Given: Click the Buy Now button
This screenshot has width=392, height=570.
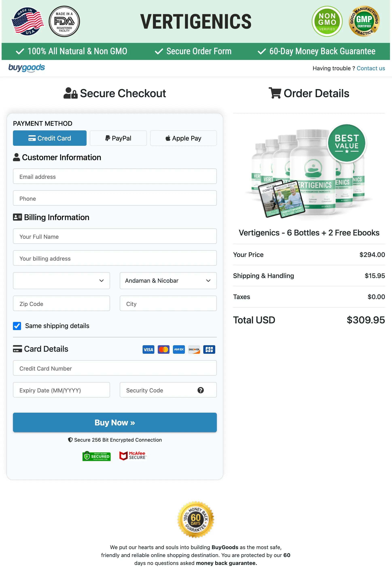Looking at the screenshot, I should pos(115,422).
